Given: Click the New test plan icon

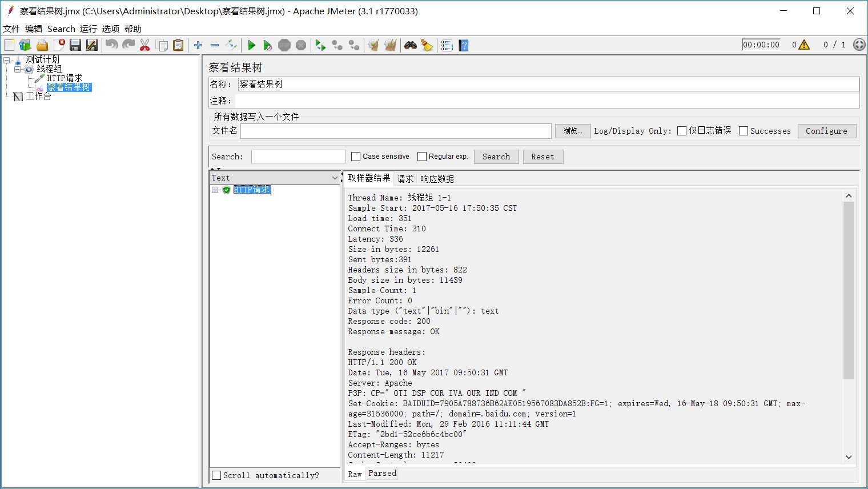Looking at the screenshot, I should (x=9, y=45).
